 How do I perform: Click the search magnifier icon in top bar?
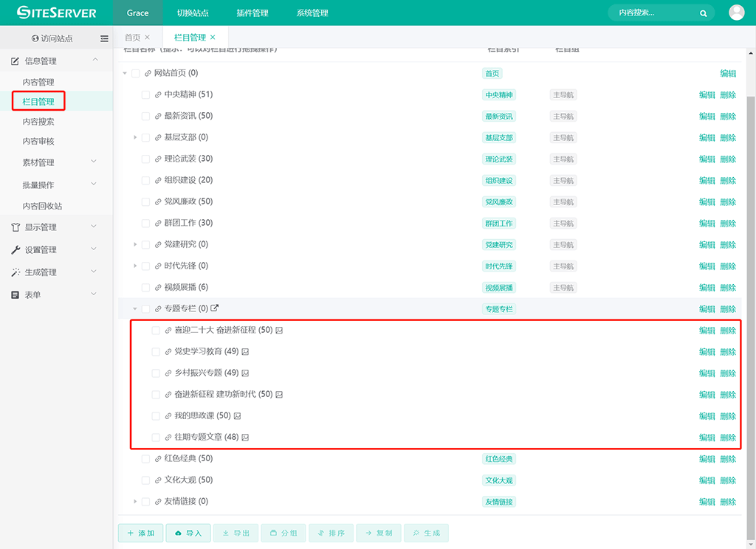(x=704, y=13)
